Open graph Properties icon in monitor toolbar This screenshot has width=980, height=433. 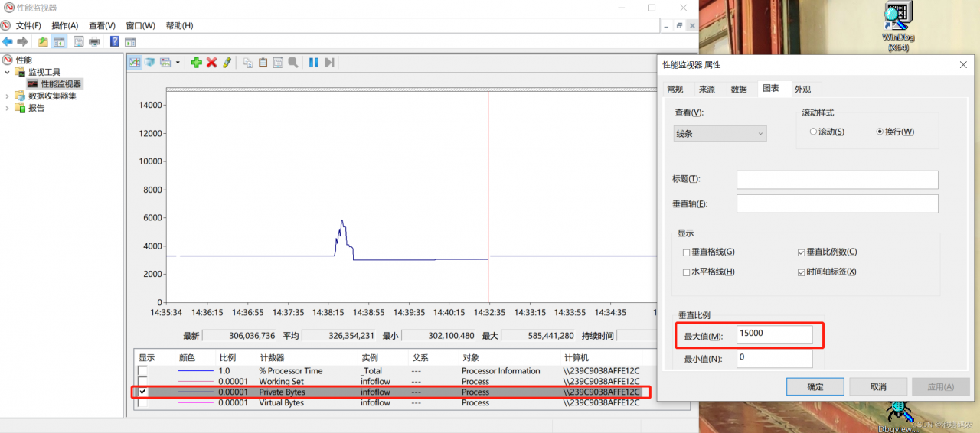(278, 63)
